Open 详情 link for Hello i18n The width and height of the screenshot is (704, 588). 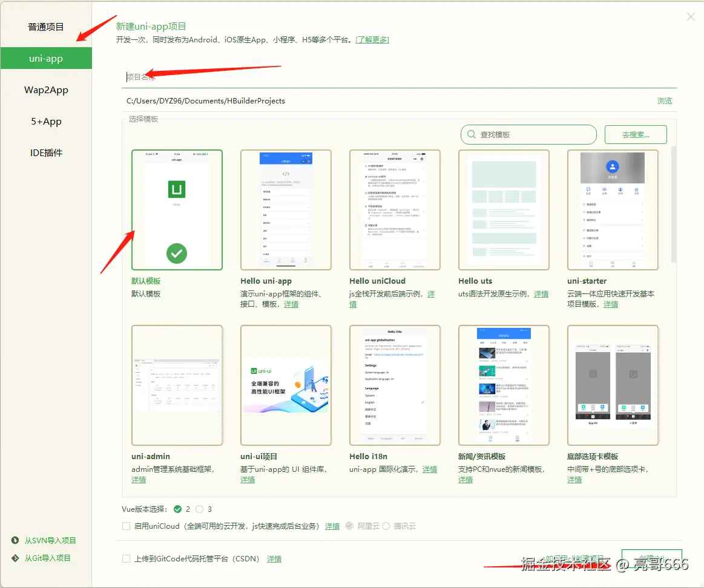(x=430, y=469)
